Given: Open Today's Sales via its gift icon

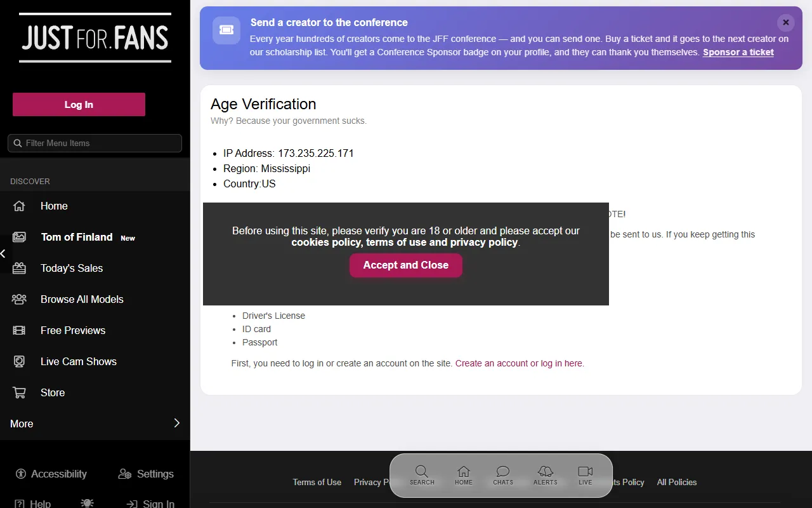Looking at the screenshot, I should [19, 268].
